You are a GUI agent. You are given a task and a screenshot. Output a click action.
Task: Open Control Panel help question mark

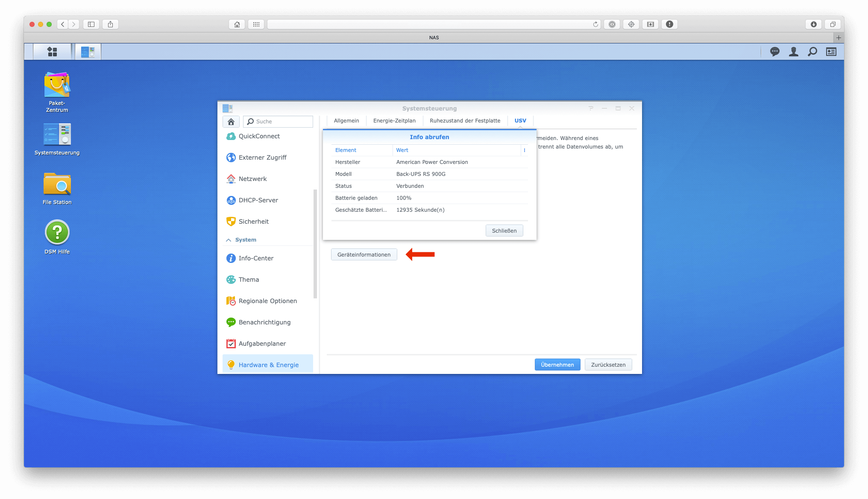(x=591, y=108)
